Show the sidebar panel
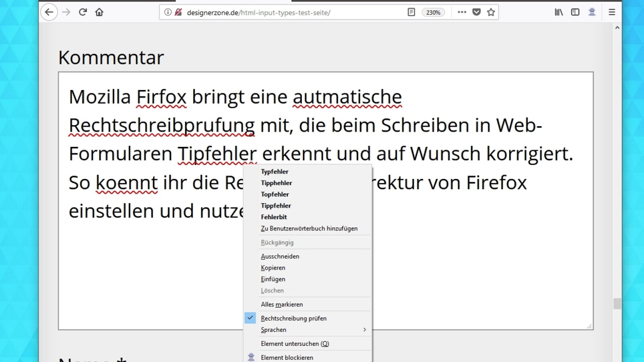644x362 pixels. pyautogui.click(x=575, y=12)
